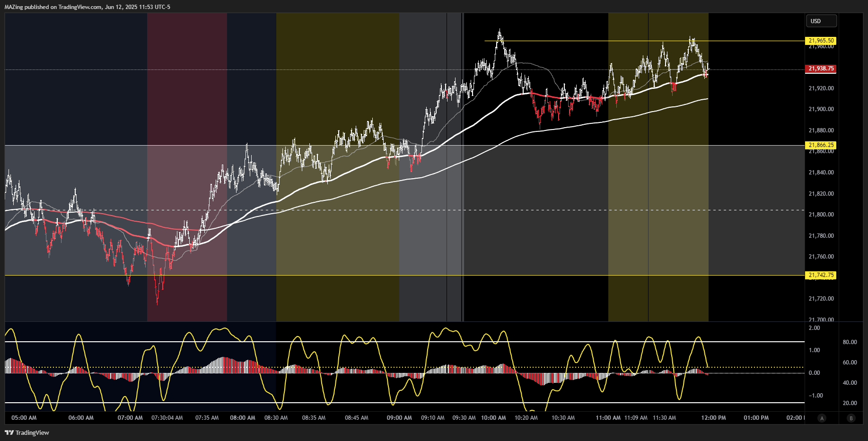
Task: Click the 10:20 AM time label
Action: click(526, 418)
